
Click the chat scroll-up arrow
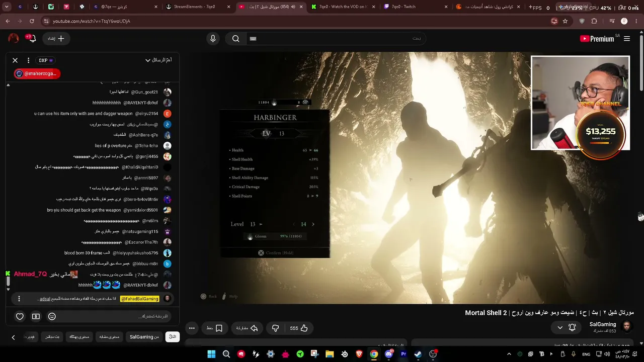tap(8, 85)
